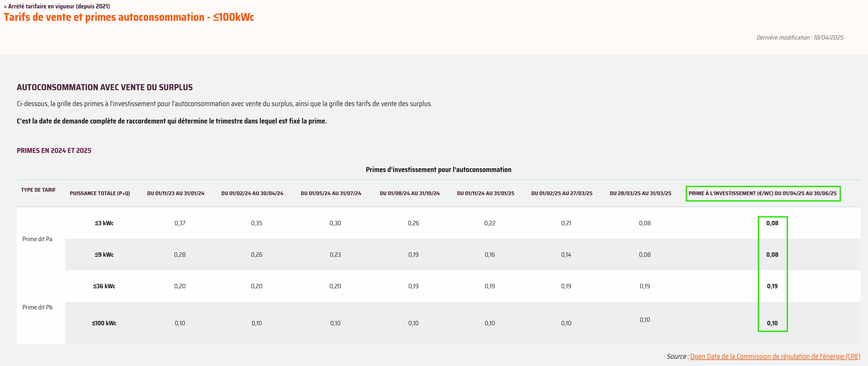This screenshot has height=366, width=868.
Task: Open the CRE Open Data source link
Action: [775, 356]
